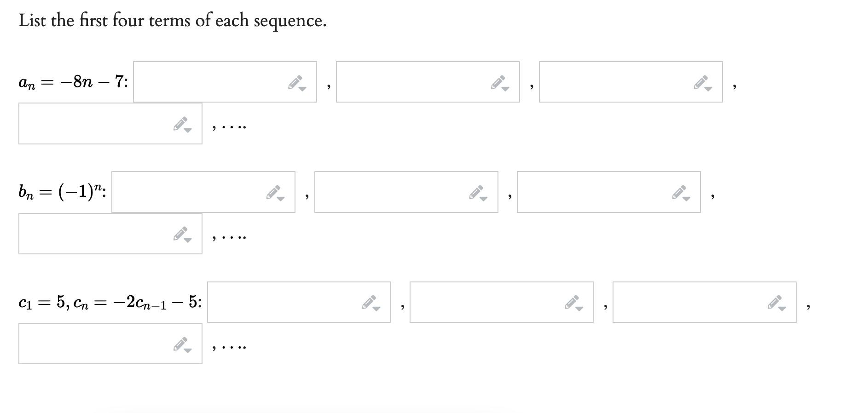Click the pencil icon in the second aₙ answer box

click(497, 81)
